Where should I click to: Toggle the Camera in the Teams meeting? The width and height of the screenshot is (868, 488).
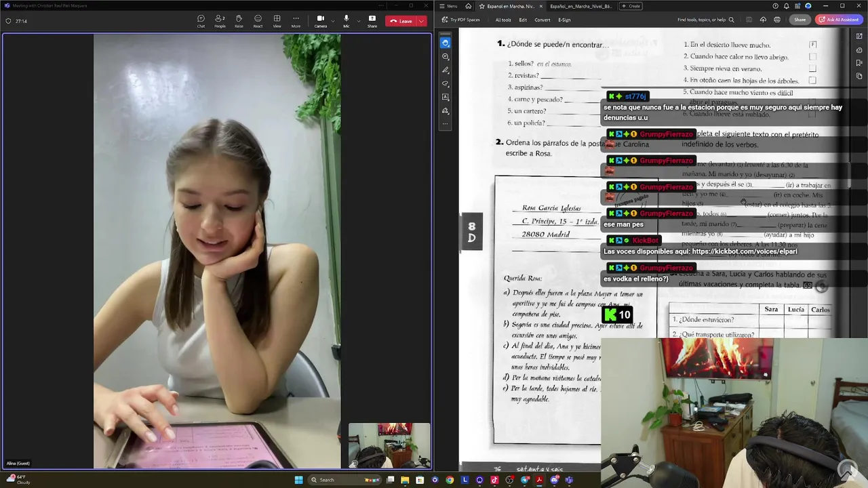coord(320,21)
